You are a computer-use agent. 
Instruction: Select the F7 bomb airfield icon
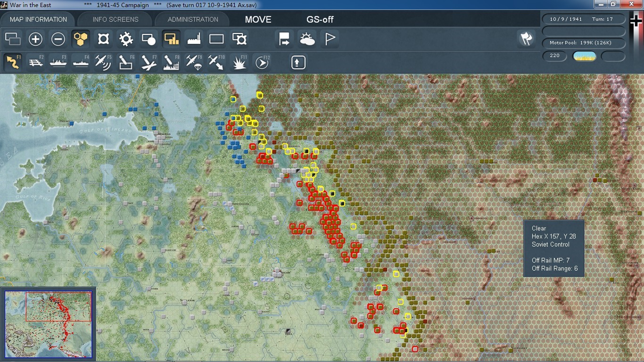click(x=149, y=62)
